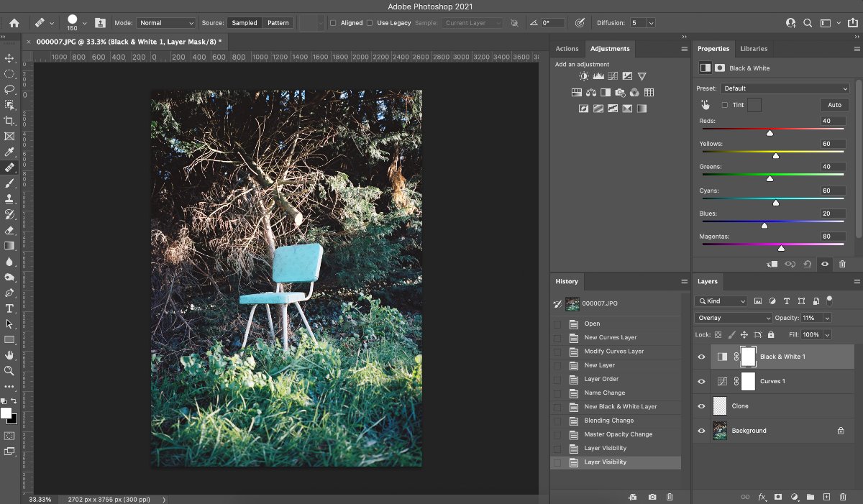Viewport: 863px width, 504px height.
Task: Open the Black & White Preset dropdown
Action: pos(784,87)
